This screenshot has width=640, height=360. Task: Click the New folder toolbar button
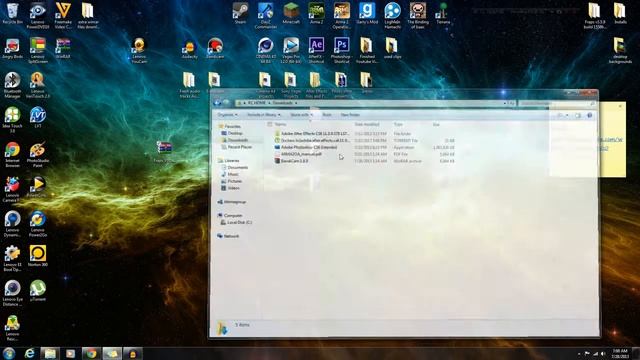pyautogui.click(x=350, y=115)
